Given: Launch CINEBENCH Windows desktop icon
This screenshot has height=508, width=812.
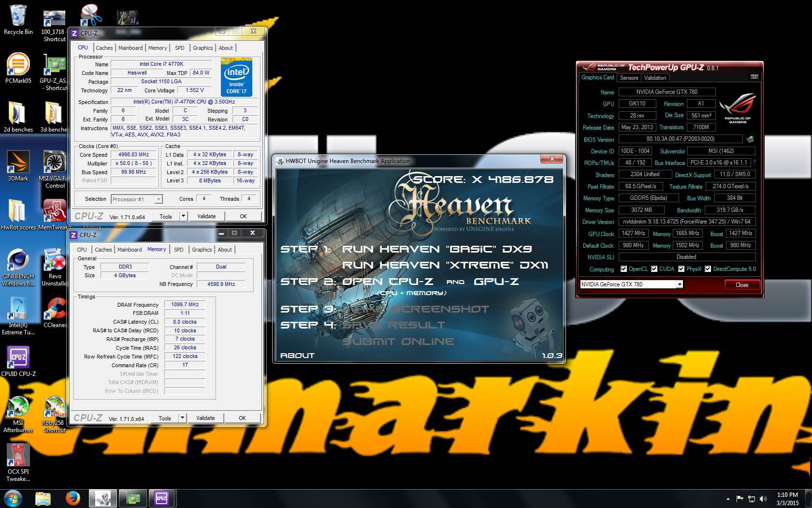Looking at the screenshot, I should [x=18, y=267].
